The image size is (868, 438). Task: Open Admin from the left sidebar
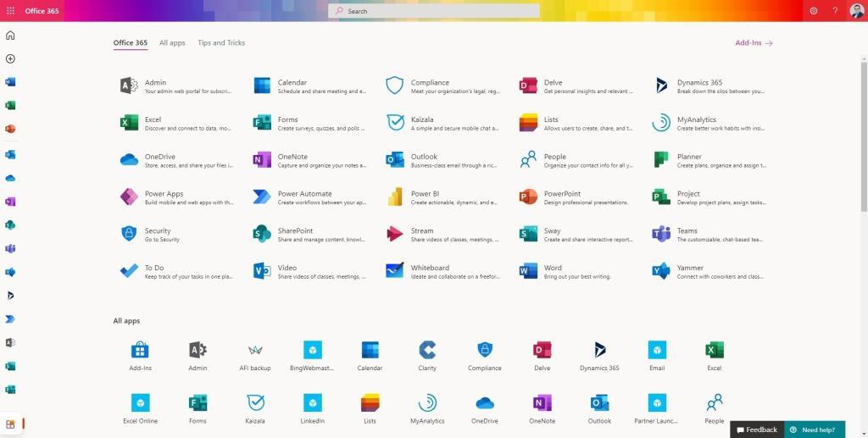[x=10, y=342]
